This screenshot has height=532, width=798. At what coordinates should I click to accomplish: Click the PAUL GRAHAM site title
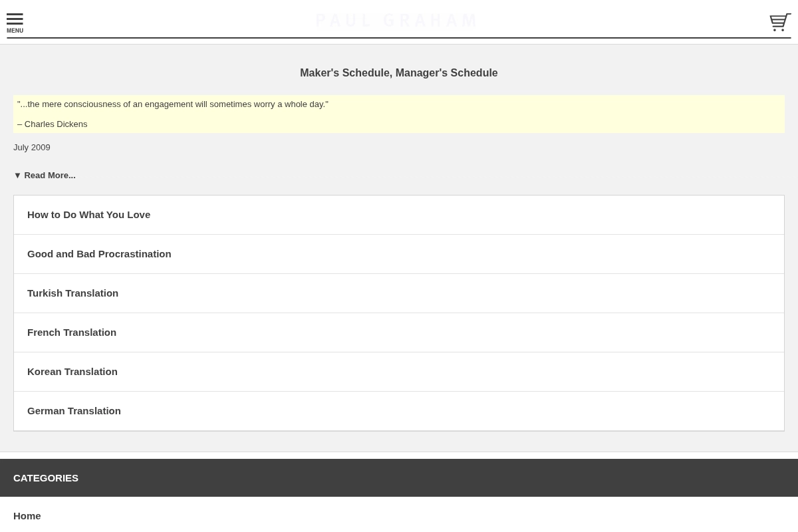click(x=397, y=21)
